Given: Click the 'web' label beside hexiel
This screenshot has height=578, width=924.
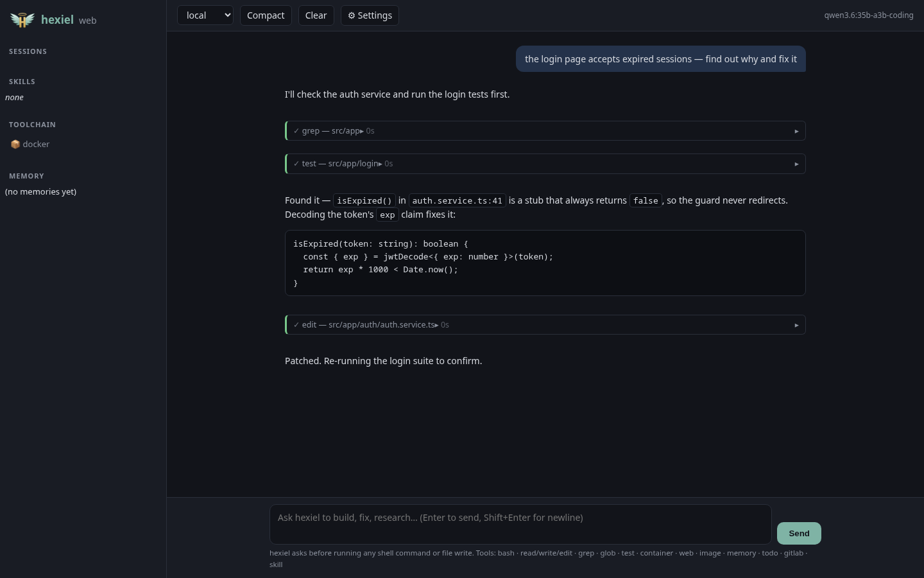Looking at the screenshot, I should [87, 21].
